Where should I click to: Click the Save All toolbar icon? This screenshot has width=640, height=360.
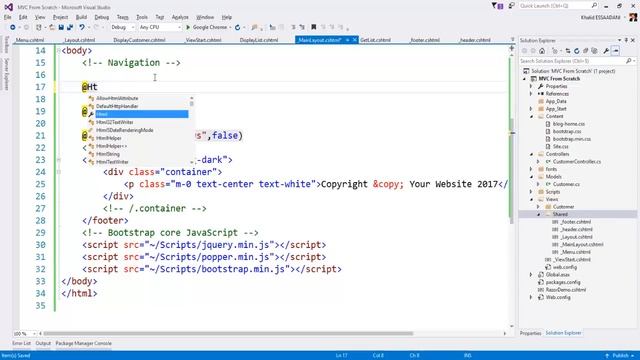[x=70, y=27]
